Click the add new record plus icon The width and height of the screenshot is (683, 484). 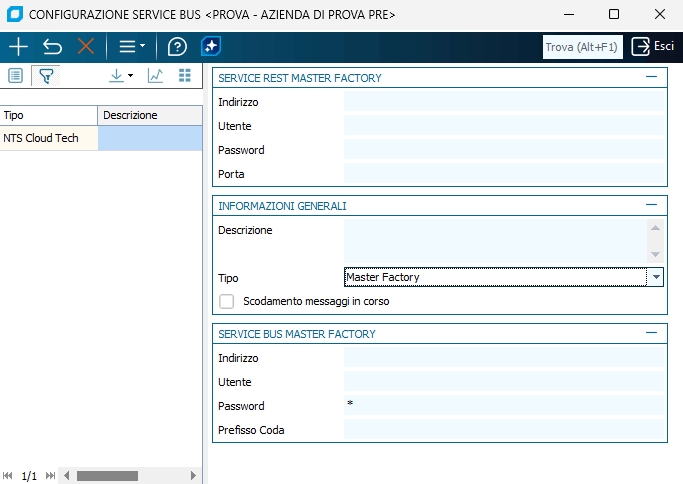18,47
